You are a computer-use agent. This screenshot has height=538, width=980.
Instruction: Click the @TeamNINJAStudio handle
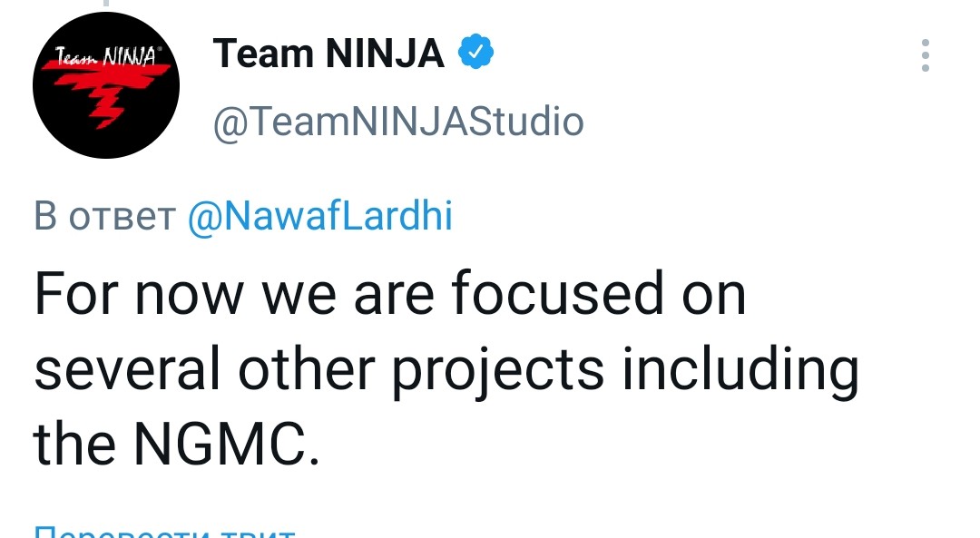(x=398, y=122)
